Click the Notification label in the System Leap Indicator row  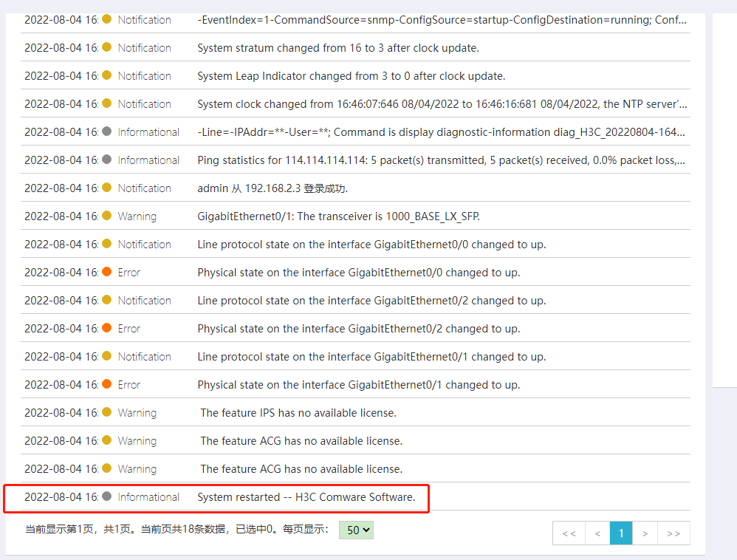pos(144,76)
